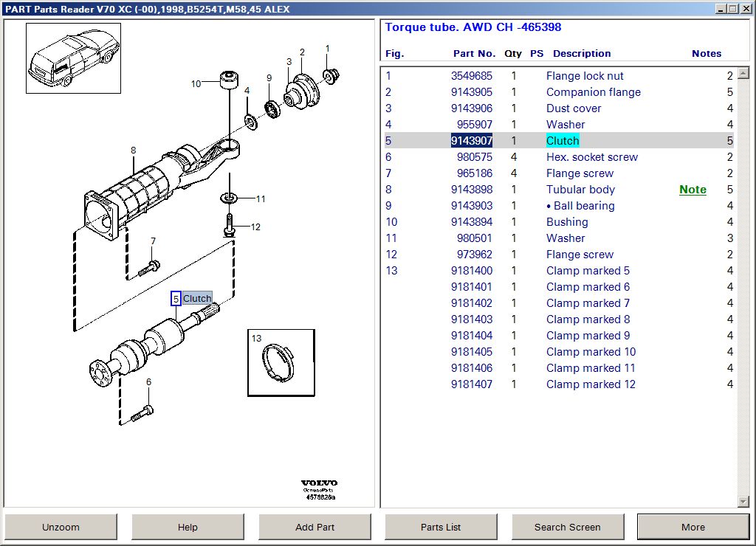This screenshot has width=756, height=546.
Task: Click the Qty column header
Action: click(513, 53)
